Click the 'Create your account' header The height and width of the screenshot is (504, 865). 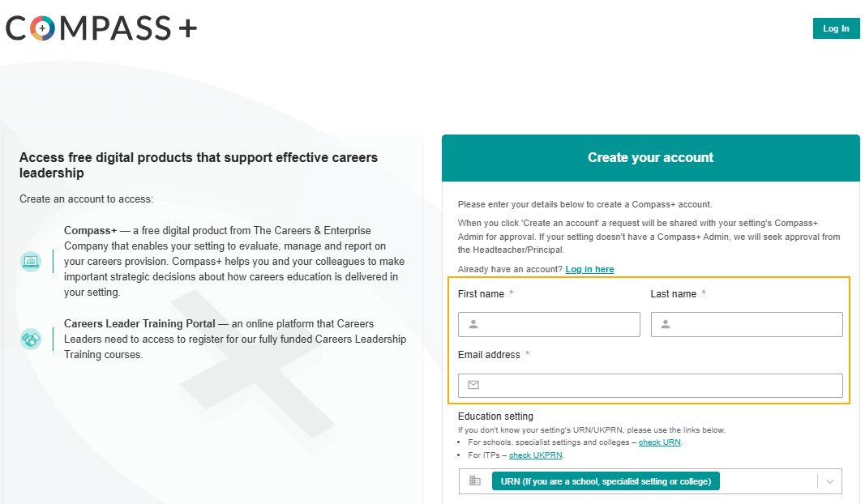(651, 158)
